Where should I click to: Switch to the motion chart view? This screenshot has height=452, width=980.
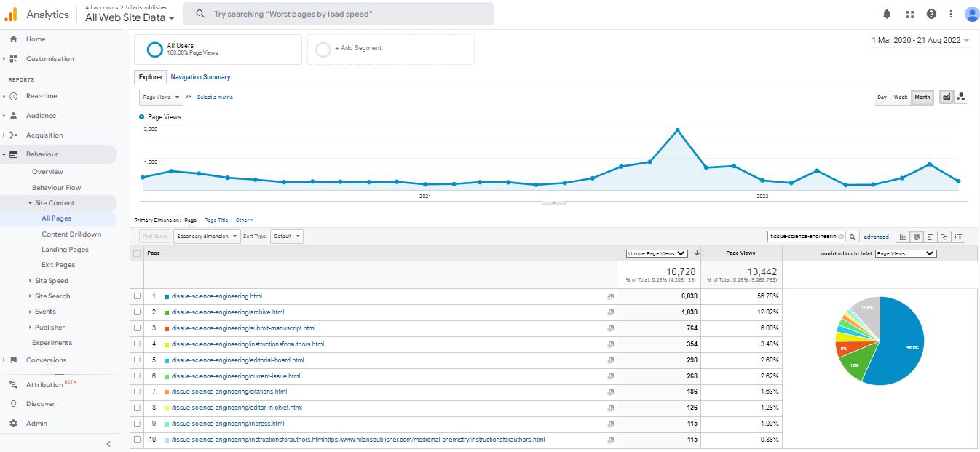961,97
